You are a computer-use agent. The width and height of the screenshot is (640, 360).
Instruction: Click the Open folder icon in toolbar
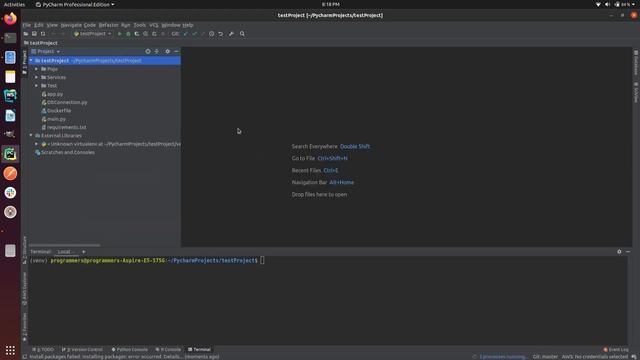tap(26, 34)
